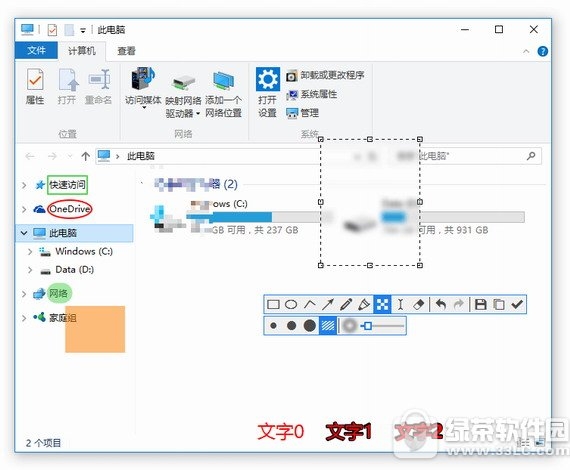The width and height of the screenshot is (570, 470).
Task: Confirm the capture with the checkmark icon
Action: [517, 304]
